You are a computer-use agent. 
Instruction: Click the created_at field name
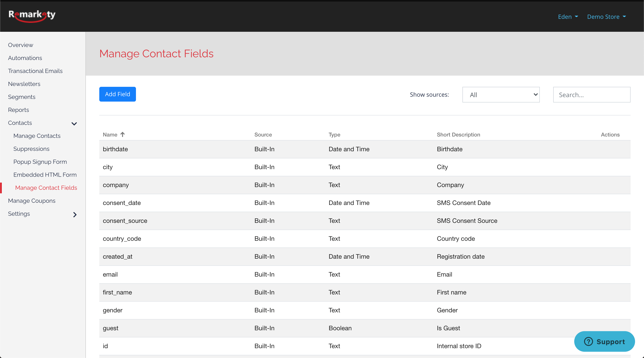point(117,256)
